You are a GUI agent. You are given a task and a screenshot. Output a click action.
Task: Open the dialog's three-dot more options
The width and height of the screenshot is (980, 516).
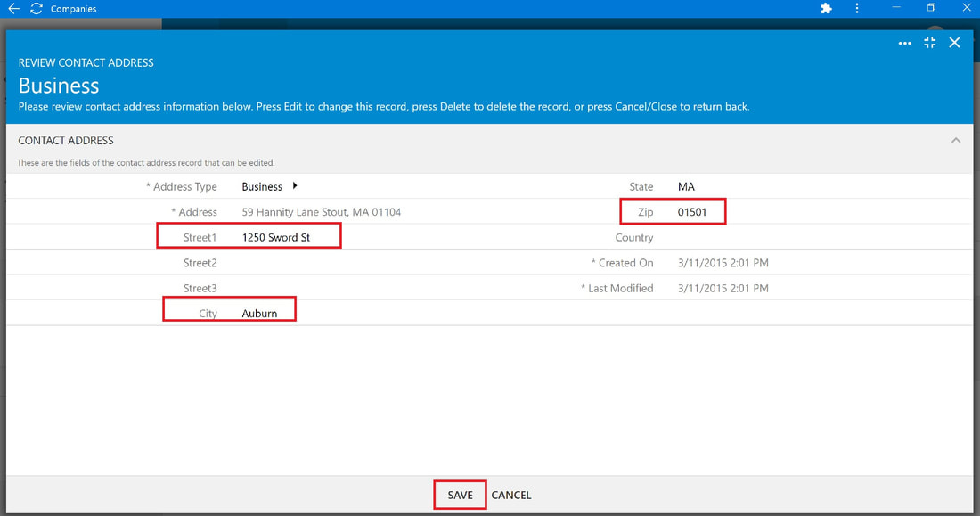(x=904, y=43)
